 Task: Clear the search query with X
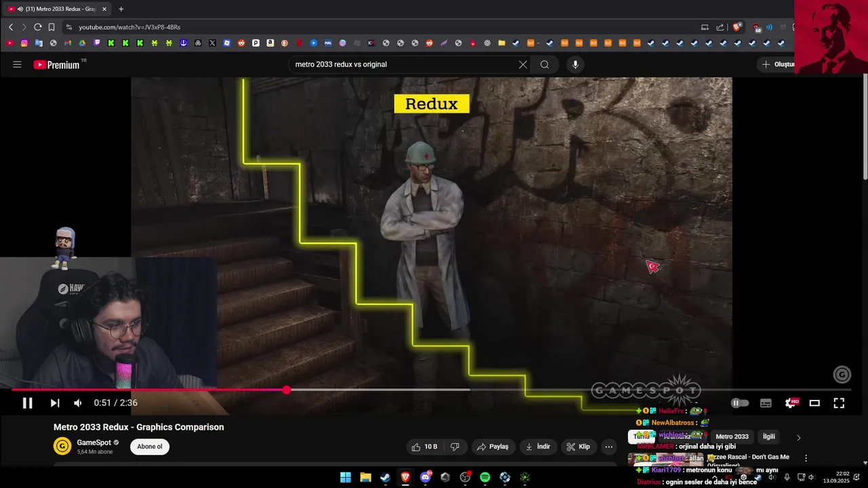[523, 64]
